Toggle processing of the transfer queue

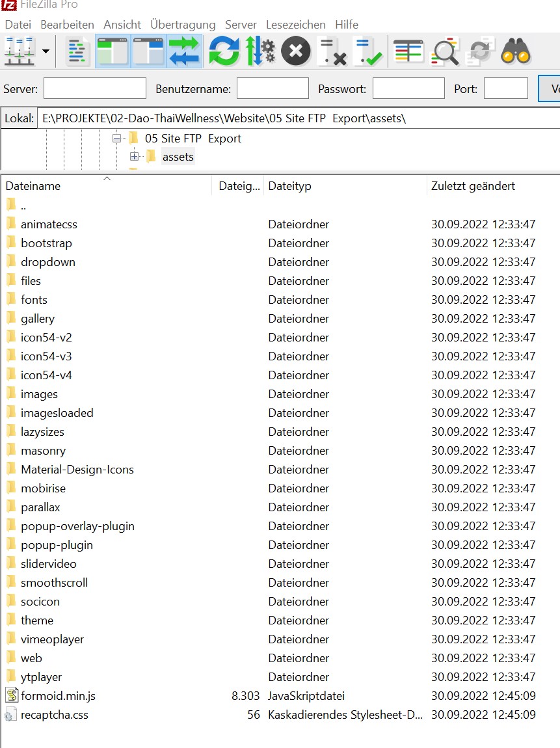pos(260,51)
